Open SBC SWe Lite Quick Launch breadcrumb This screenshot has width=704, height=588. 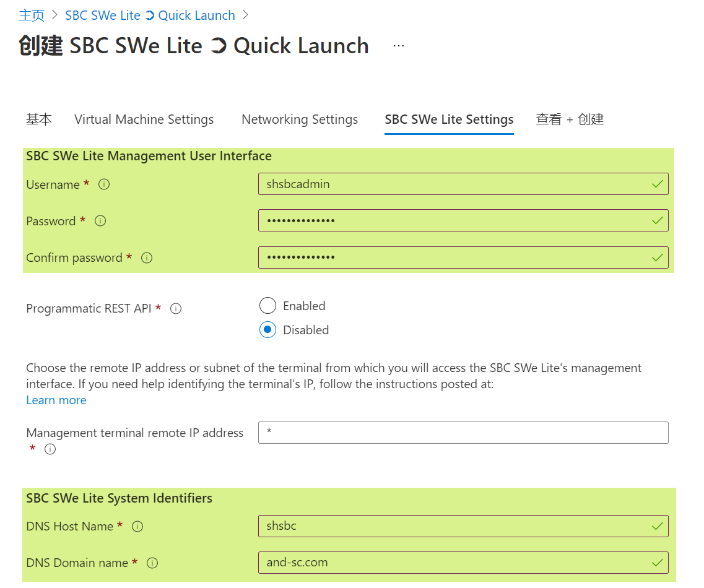pos(150,15)
